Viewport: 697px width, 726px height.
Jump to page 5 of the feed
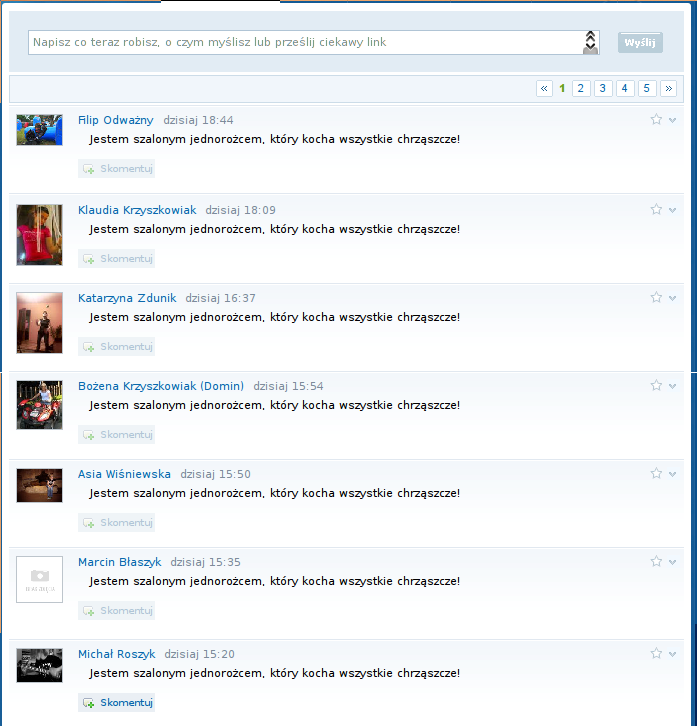click(647, 88)
